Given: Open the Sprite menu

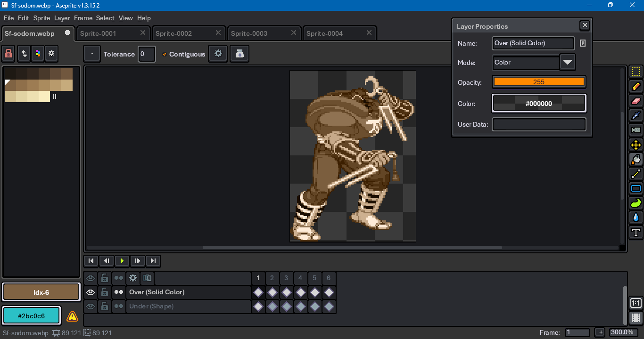Looking at the screenshot, I should (x=41, y=18).
